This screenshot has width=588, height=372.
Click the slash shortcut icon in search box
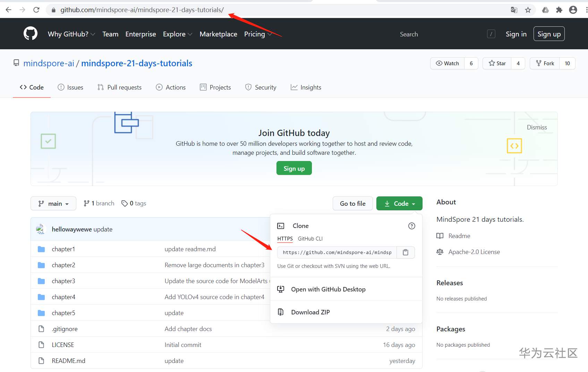click(x=491, y=34)
